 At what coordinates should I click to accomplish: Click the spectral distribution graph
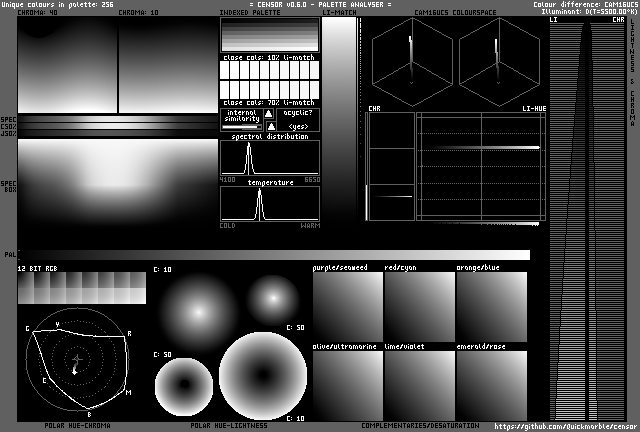tap(270, 158)
